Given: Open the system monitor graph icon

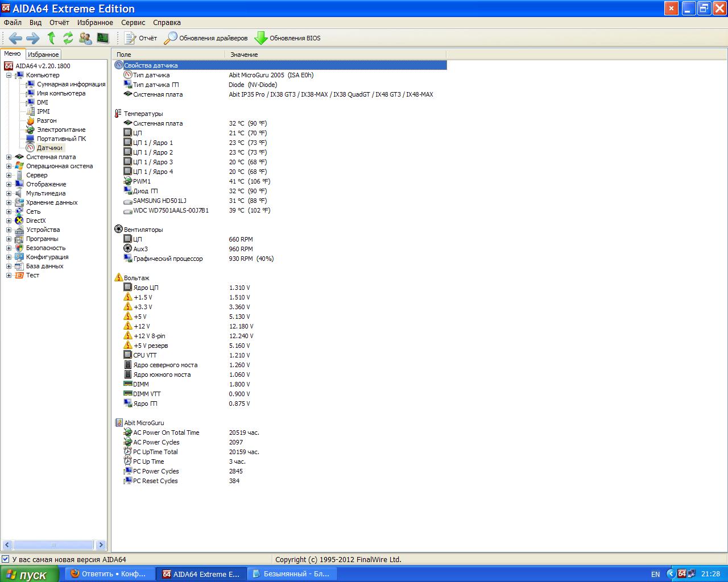Looking at the screenshot, I should click(103, 38).
